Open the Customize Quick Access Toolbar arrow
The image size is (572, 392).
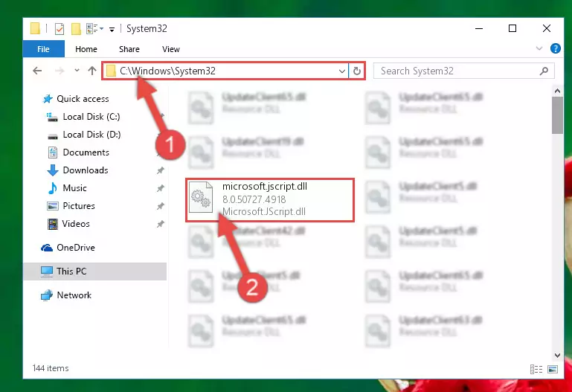pyautogui.click(x=112, y=29)
